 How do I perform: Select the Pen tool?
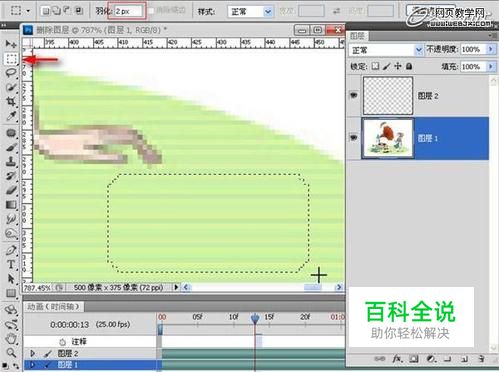pyautogui.click(x=11, y=250)
